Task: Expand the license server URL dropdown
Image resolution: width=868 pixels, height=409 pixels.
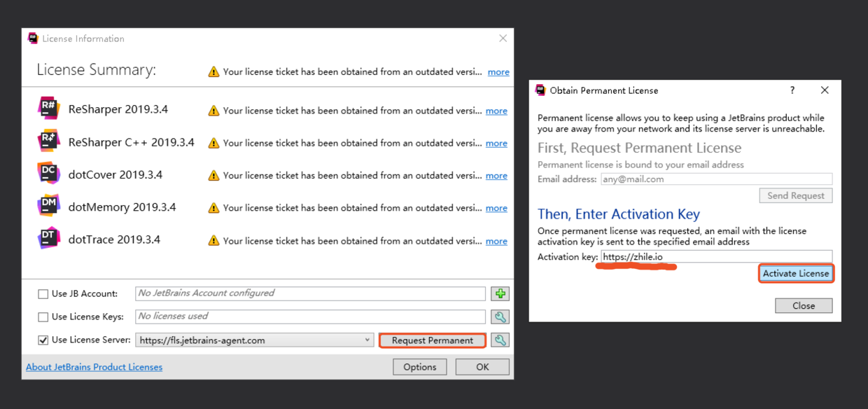Action: (x=367, y=340)
